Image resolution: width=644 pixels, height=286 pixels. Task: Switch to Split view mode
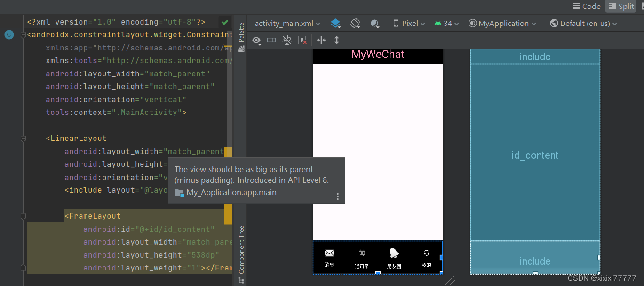[621, 6]
